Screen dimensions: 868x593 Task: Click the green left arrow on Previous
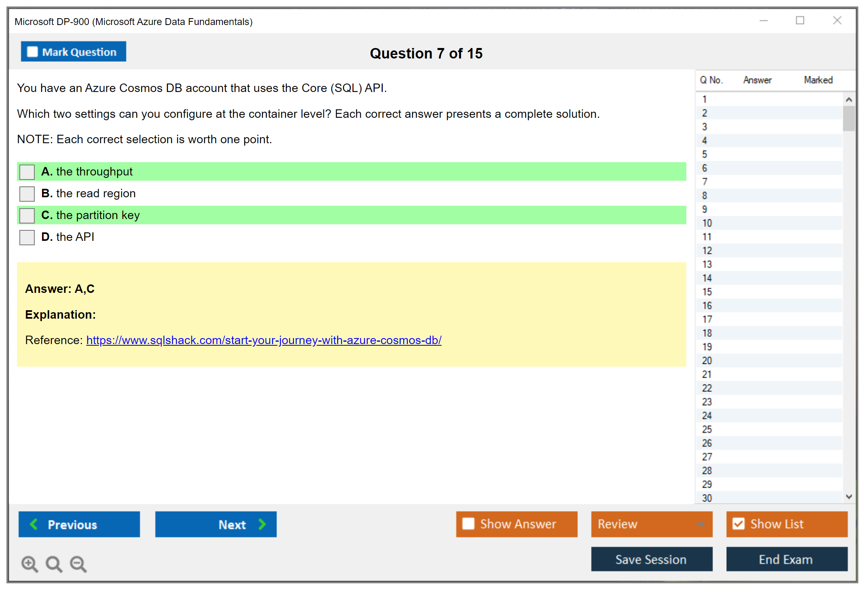coord(34,524)
